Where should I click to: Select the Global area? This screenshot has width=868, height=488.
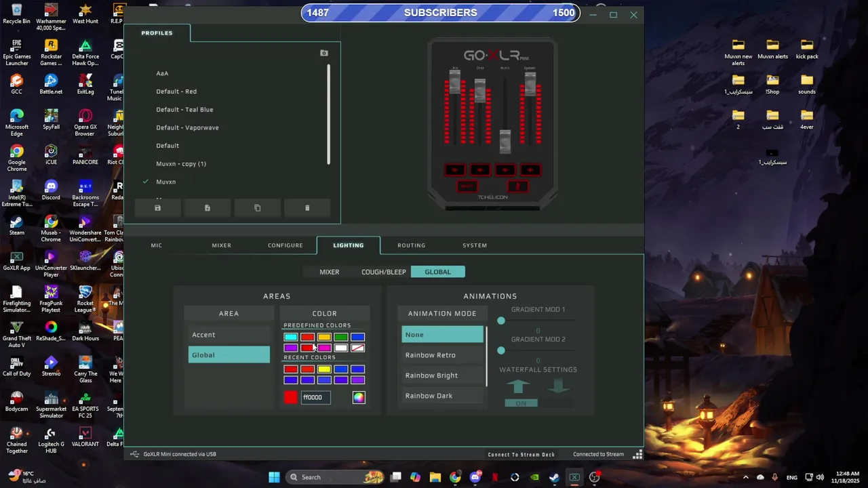pyautogui.click(x=229, y=355)
